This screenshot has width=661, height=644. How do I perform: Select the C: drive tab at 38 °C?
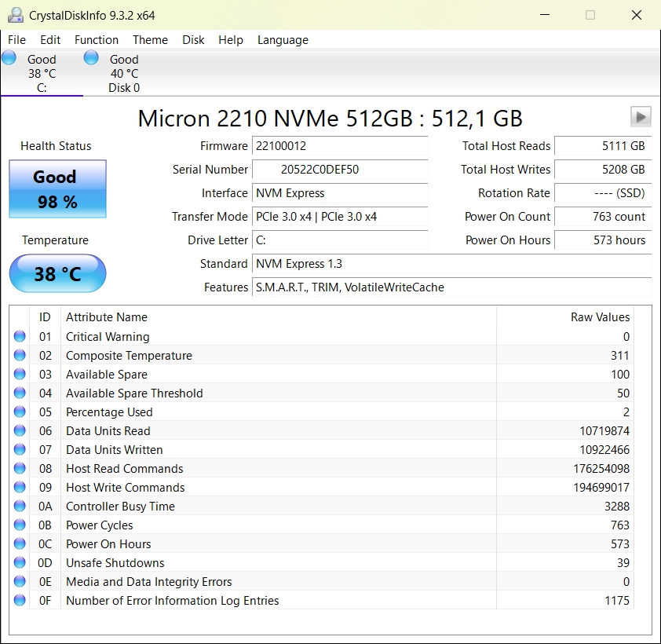click(42, 74)
